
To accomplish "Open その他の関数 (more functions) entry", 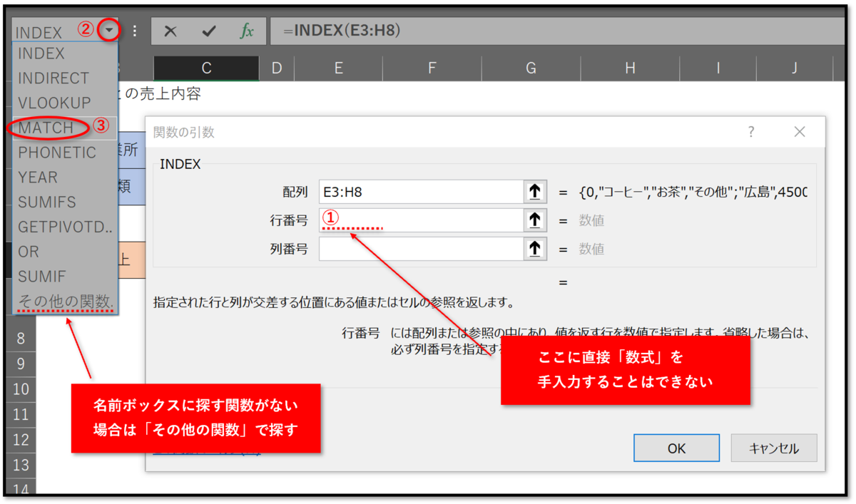I will tap(65, 302).
